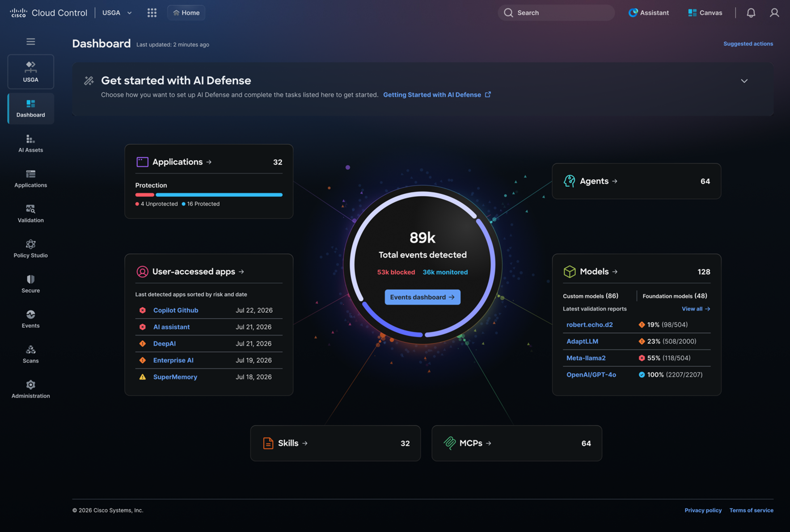Open the Terms of service footer link
The height and width of the screenshot is (532, 790).
[x=751, y=510]
